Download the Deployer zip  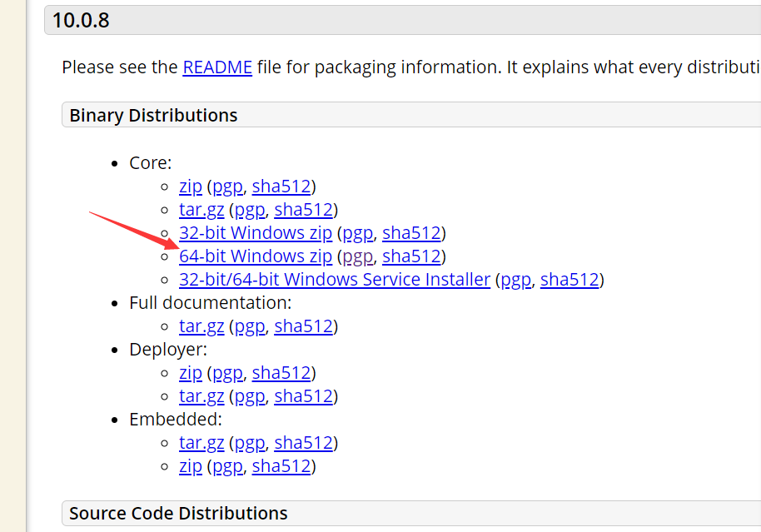[191, 373]
